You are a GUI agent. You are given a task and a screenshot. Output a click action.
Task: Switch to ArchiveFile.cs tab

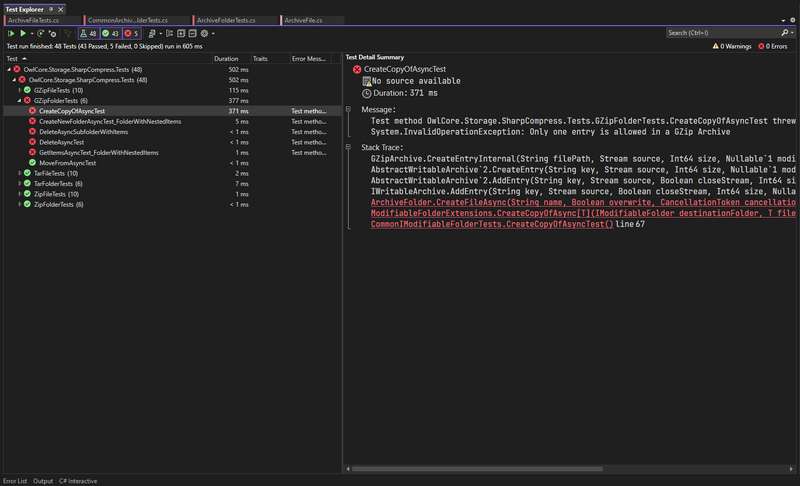[312, 20]
